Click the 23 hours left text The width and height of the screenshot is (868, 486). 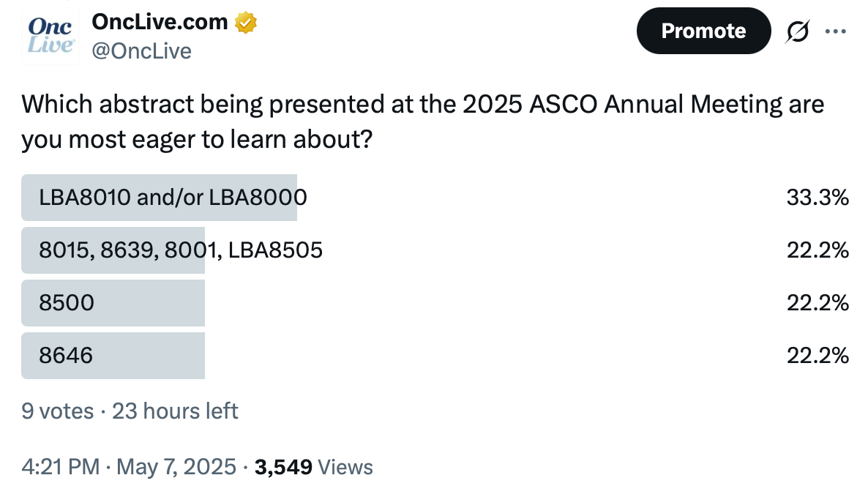(175, 411)
